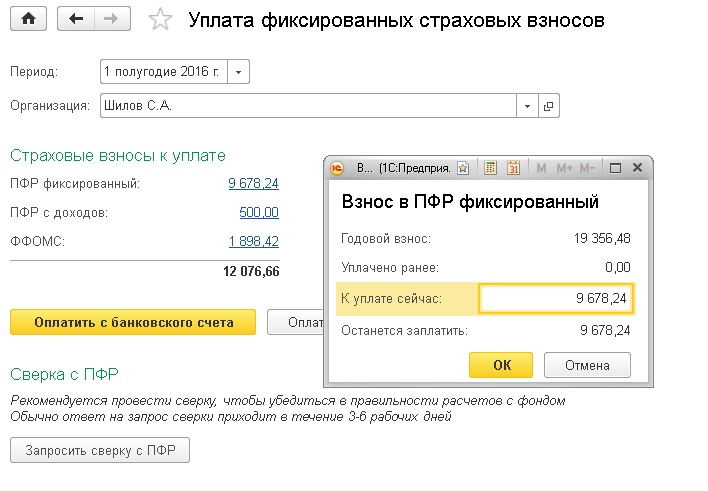Navigate forward with the right arrow
Viewport: 708px width, 491px height.
point(112,19)
